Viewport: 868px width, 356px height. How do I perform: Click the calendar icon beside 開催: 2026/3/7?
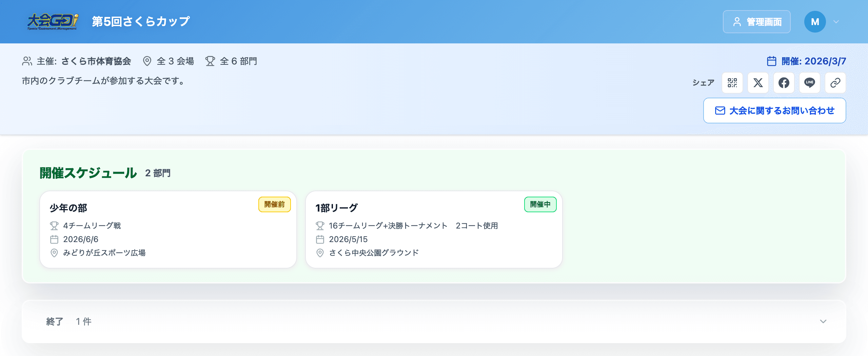pos(771,61)
